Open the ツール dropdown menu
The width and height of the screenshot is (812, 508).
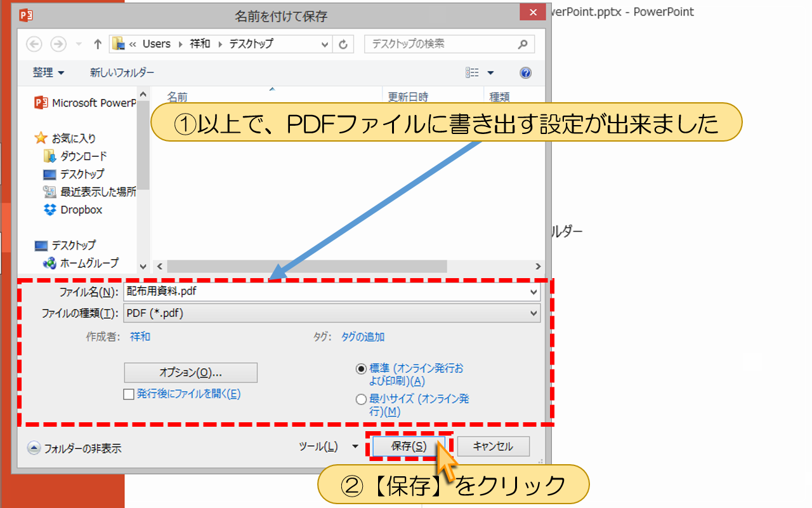[x=329, y=447]
